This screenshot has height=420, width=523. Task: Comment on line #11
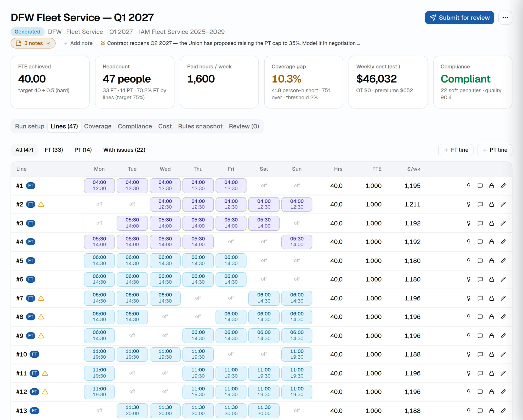tap(480, 373)
